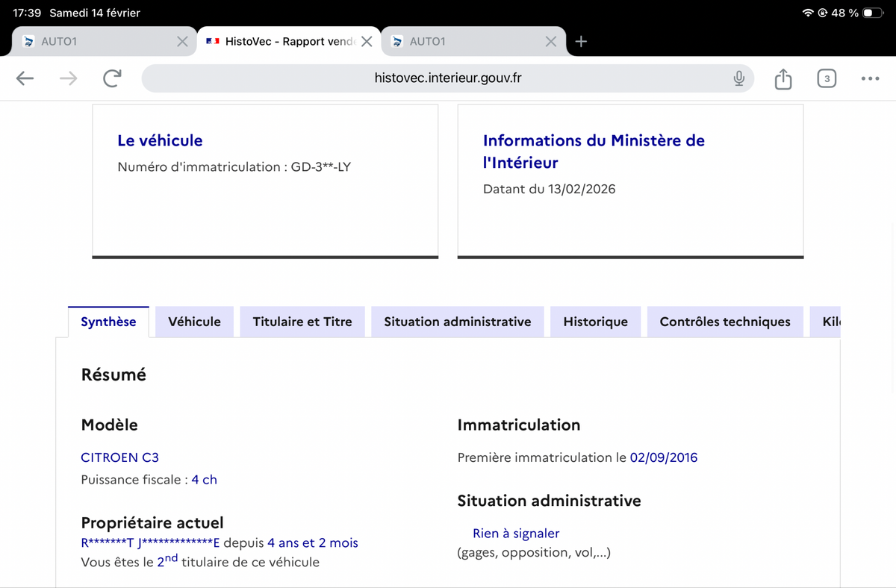
Task: Open the tab overview showing 3 tabs
Action: pyautogui.click(x=827, y=78)
